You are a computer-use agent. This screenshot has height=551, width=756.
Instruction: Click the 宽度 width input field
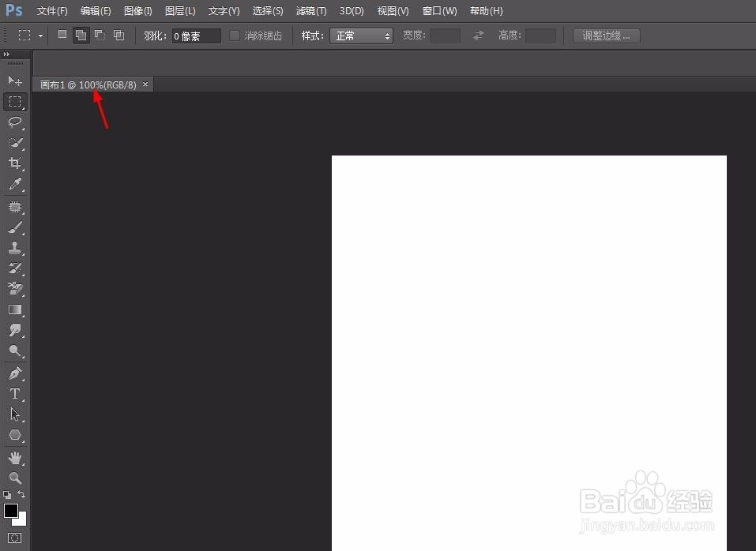(x=445, y=36)
